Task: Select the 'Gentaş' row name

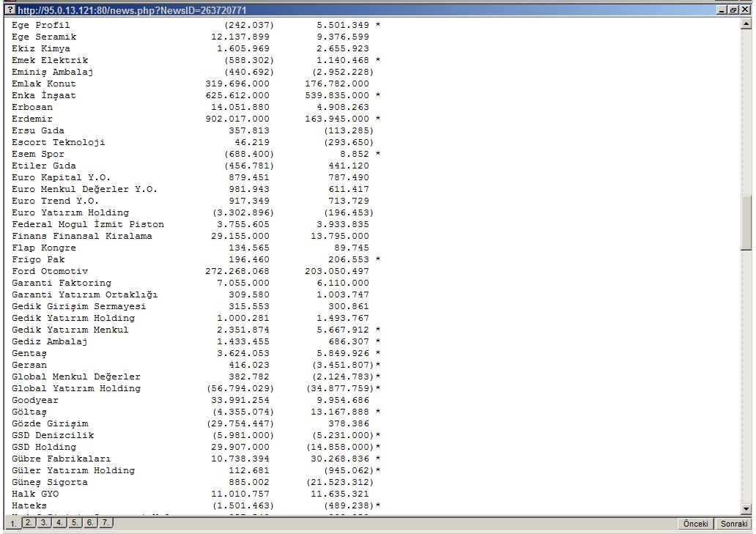Action: pos(29,354)
